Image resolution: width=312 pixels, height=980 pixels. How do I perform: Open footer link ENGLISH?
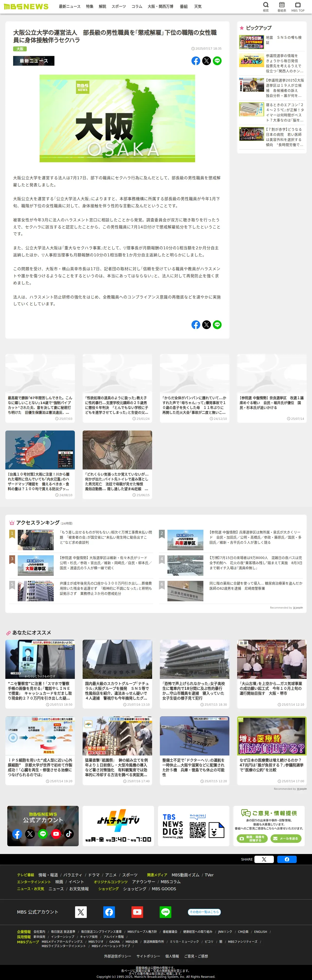point(260,932)
